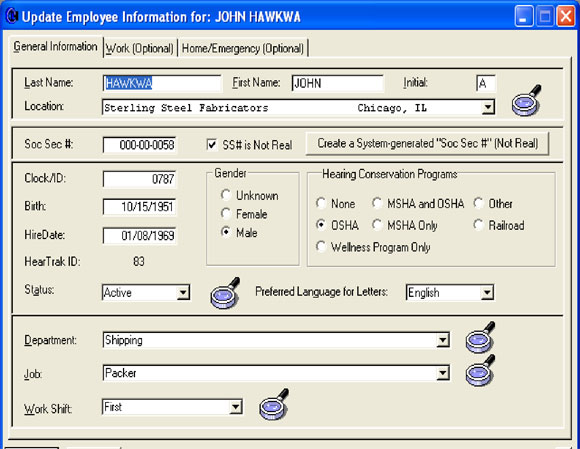
Task: Click into the Last Name field
Action: (162, 83)
